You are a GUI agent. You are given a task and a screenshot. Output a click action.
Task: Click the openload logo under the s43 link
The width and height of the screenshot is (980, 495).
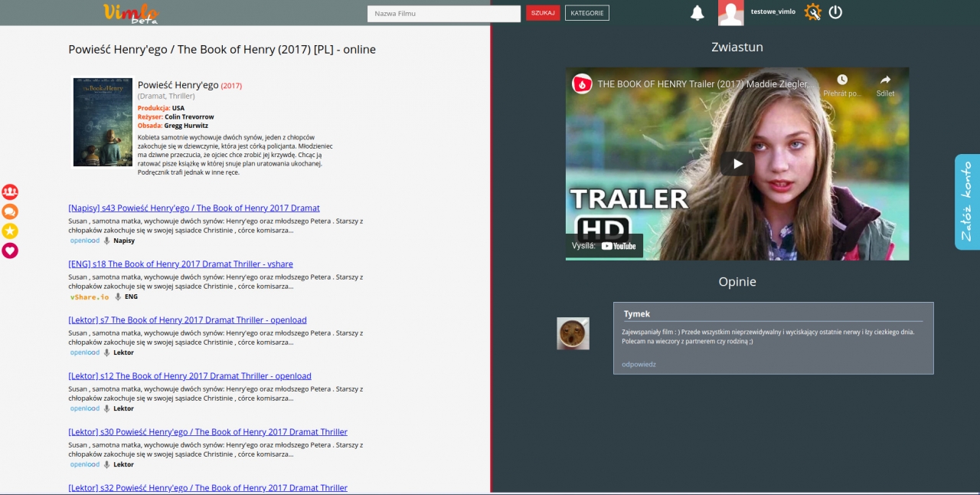(x=85, y=241)
